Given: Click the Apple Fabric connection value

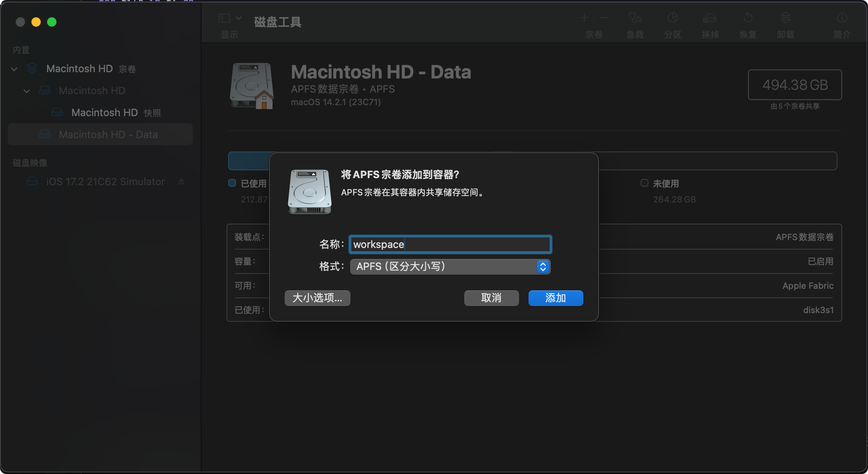Looking at the screenshot, I should click(808, 286).
